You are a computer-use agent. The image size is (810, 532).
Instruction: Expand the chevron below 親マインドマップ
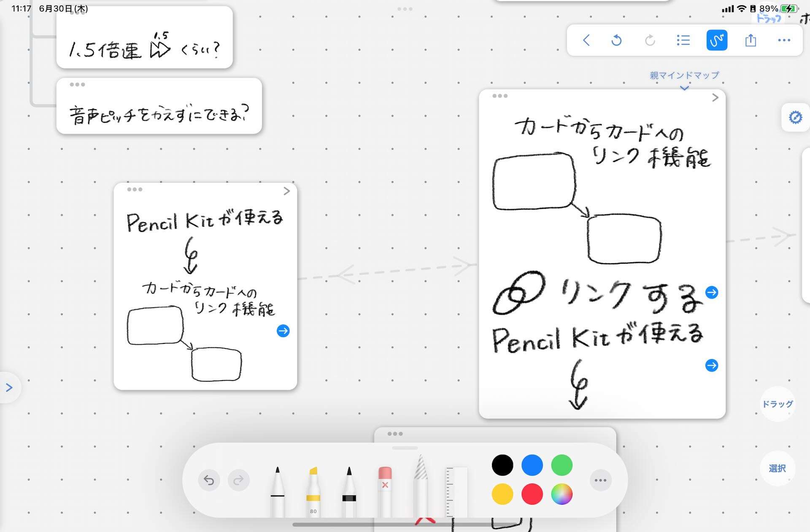point(684,88)
